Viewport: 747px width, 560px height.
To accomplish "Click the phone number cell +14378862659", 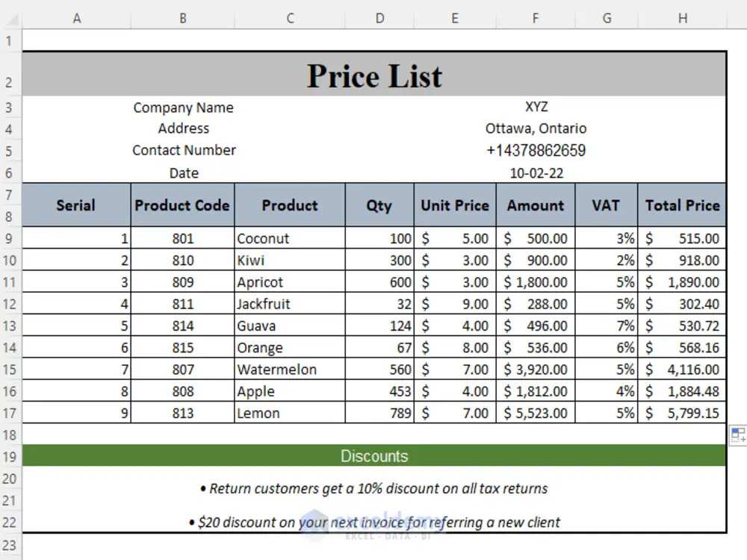I will 535,150.
